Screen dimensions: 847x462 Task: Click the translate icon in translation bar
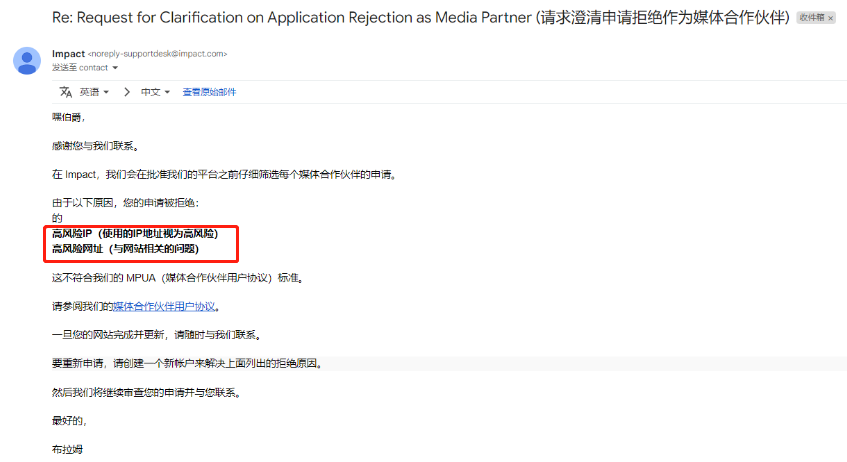point(66,92)
